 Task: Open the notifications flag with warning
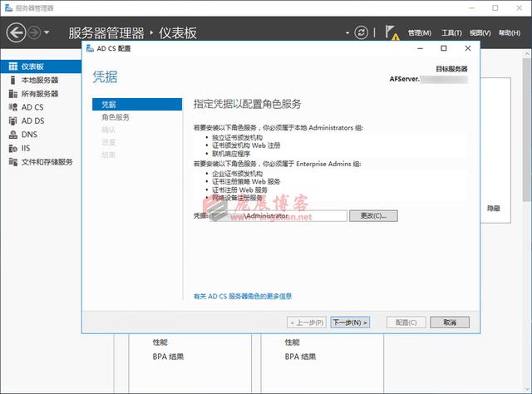tap(392, 32)
